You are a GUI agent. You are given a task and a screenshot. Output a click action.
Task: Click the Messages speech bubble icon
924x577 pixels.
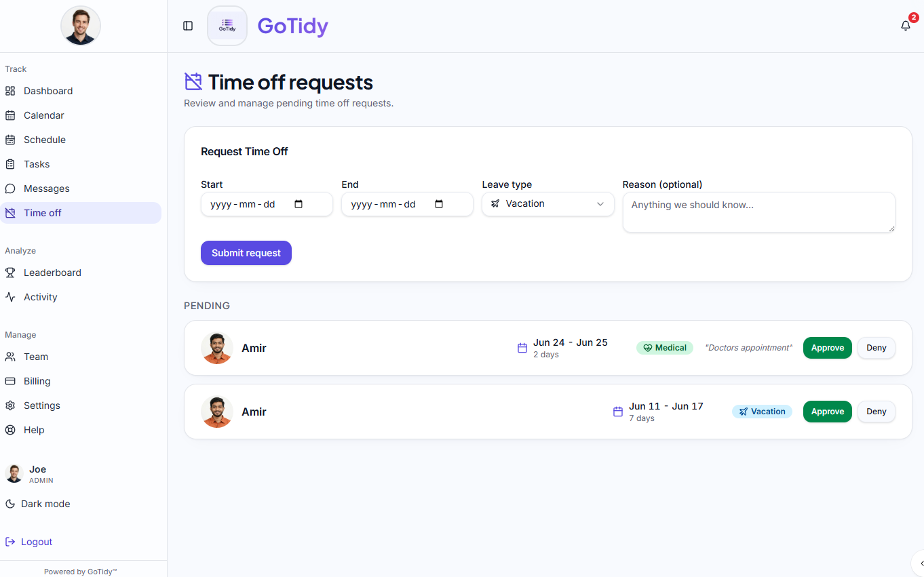(x=10, y=188)
